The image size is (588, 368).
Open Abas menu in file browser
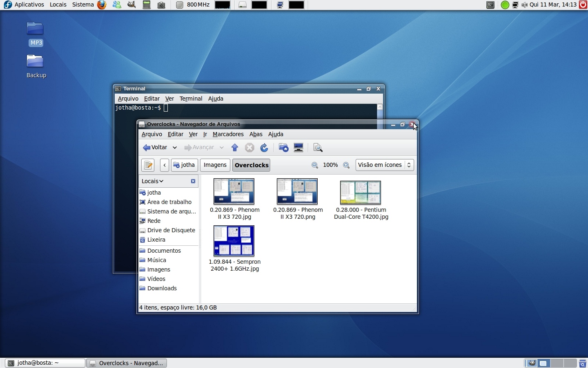(x=256, y=135)
